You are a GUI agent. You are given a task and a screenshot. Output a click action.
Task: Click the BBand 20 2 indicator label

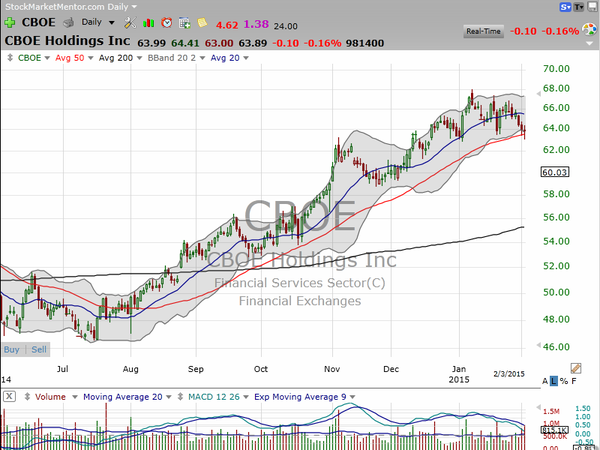tap(172, 58)
